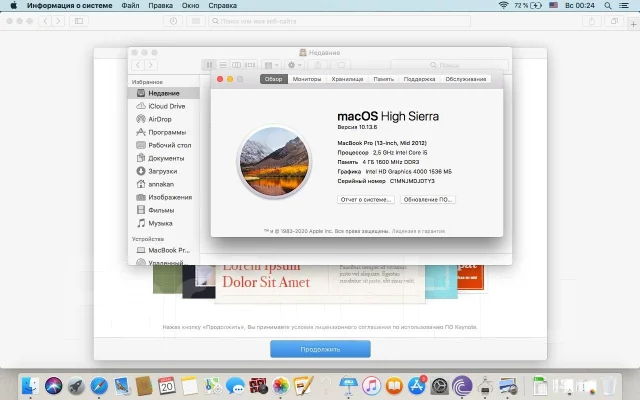Viewport: 640px width, 400px height.
Task: Open Finder from the Dock
Action: 30,385
